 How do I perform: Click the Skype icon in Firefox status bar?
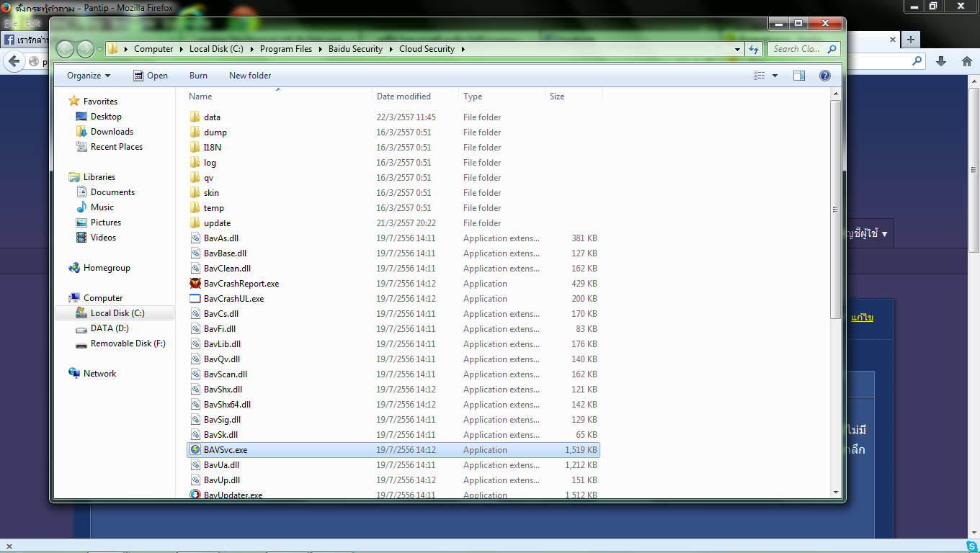[x=972, y=547]
